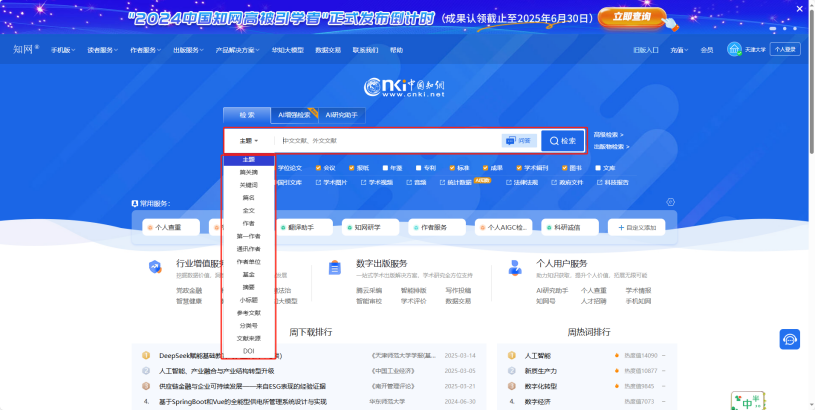Screen dimensions: 815x410
Task: Open 旧版入口 link
Action: pyautogui.click(x=646, y=50)
